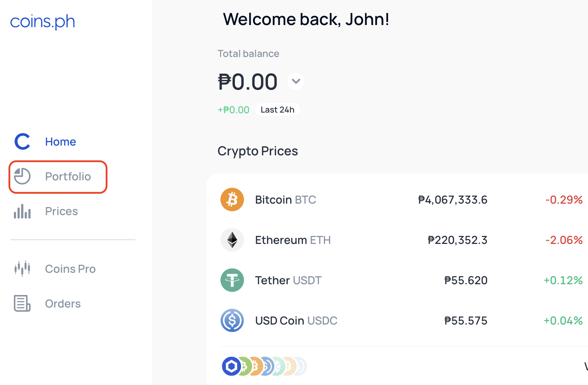Click the second coin in the stacked icons row
The image size is (588, 385).
coord(245,366)
